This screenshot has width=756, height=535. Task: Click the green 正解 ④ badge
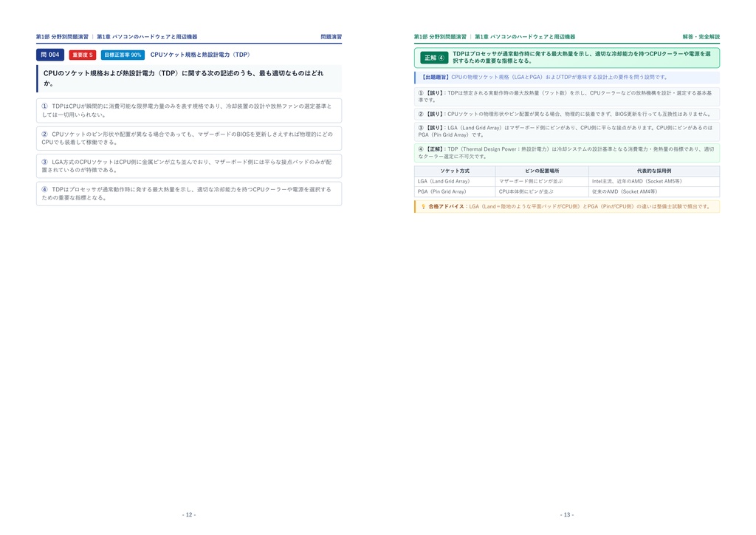434,58
